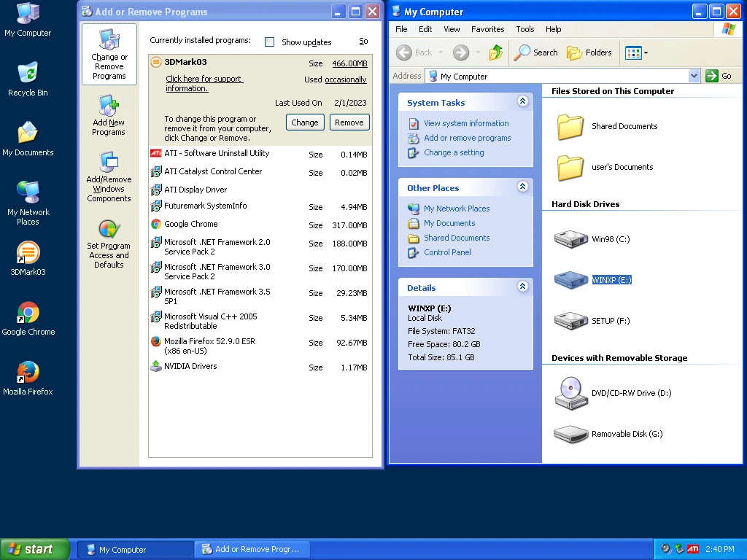Open Set Program Access and Defaults

click(x=109, y=244)
